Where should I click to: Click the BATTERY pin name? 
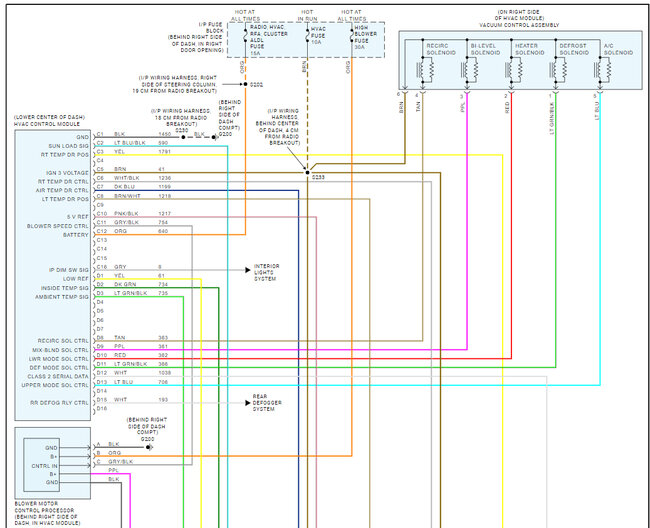pos(75,235)
